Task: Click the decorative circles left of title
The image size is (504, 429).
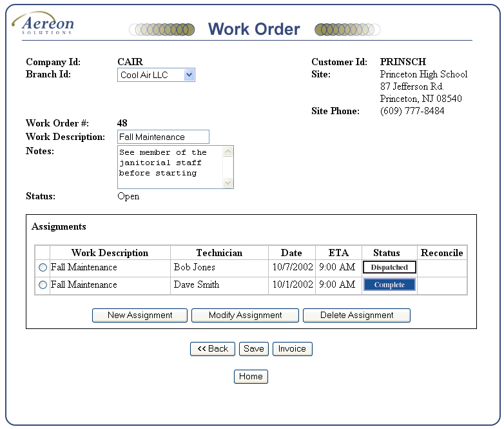Action: point(162,30)
